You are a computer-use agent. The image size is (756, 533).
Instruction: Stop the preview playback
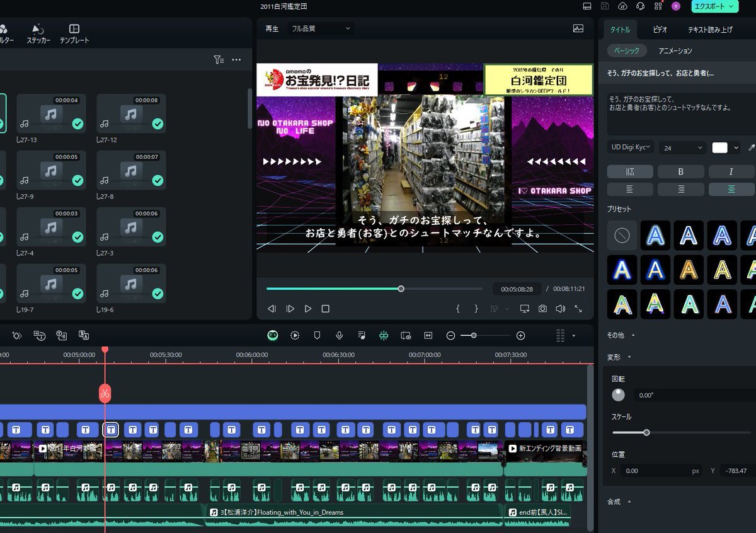pos(326,309)
